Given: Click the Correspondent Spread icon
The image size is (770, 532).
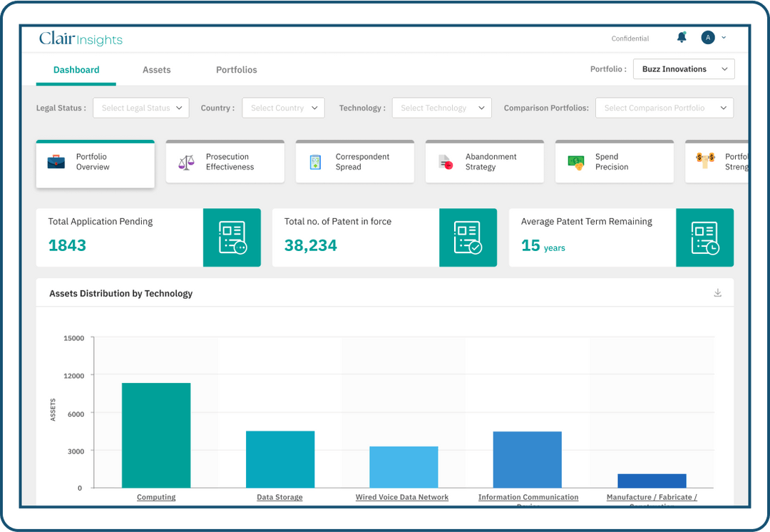Looking at the screenshot, I should (x=316, y=162).
